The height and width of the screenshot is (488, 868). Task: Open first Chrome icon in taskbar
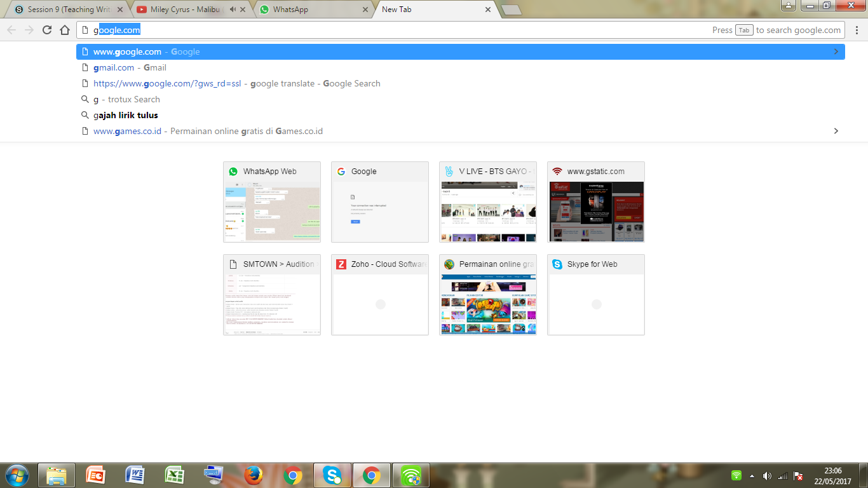click(293, 475)
